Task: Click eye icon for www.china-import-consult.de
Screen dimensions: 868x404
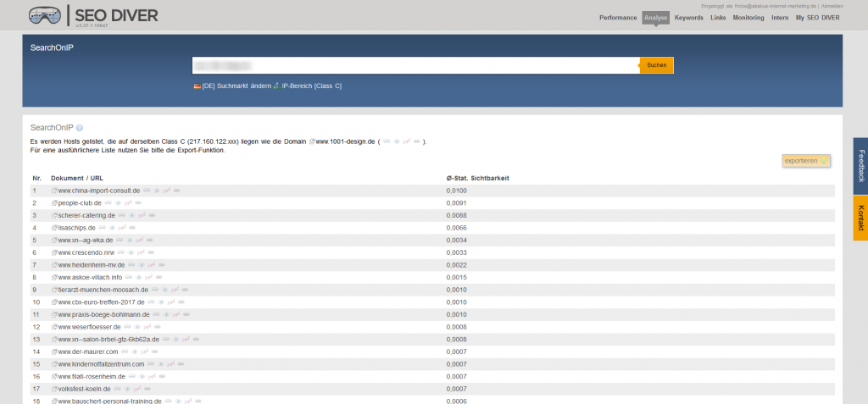Action: 157,191
